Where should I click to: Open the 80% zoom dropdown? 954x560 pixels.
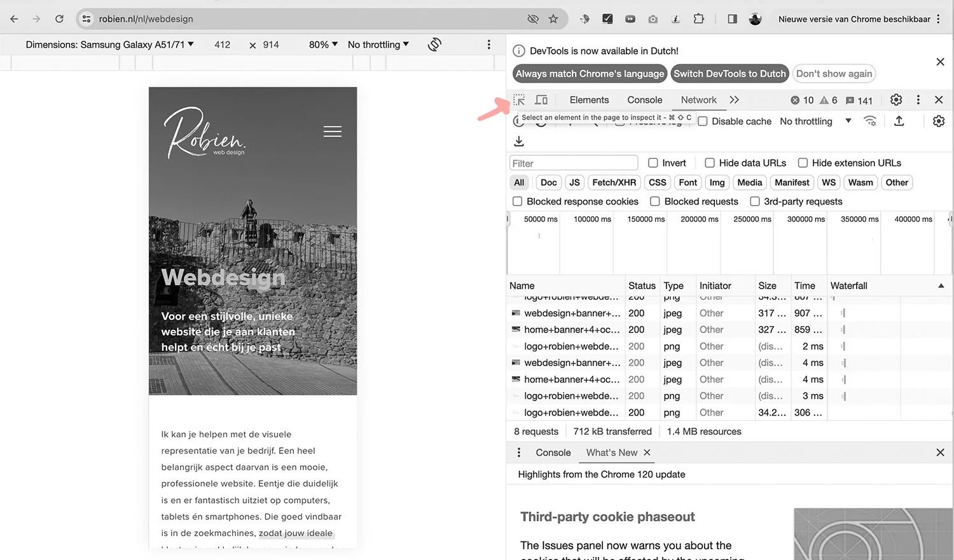click(323, 44)
